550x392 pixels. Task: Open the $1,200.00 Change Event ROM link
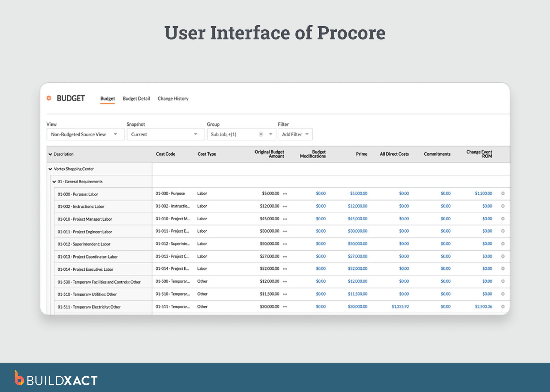pyautogui.click(x=483, y=194)
